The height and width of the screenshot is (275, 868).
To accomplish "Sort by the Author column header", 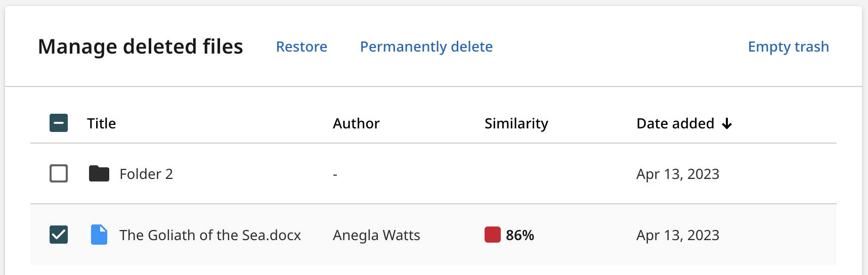I will 356,123.
